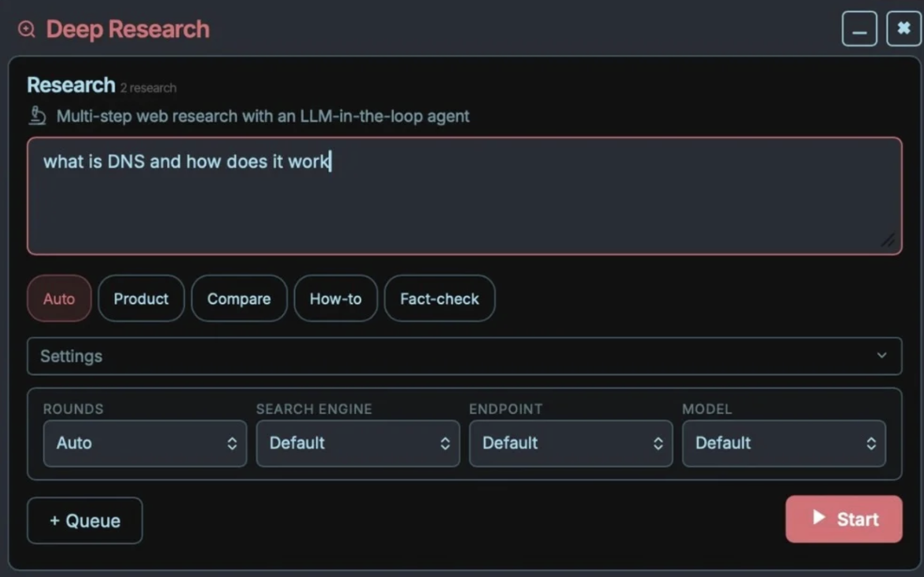
Task: Collapse the Settings section chevron
Action: click(x=882, y=356)
